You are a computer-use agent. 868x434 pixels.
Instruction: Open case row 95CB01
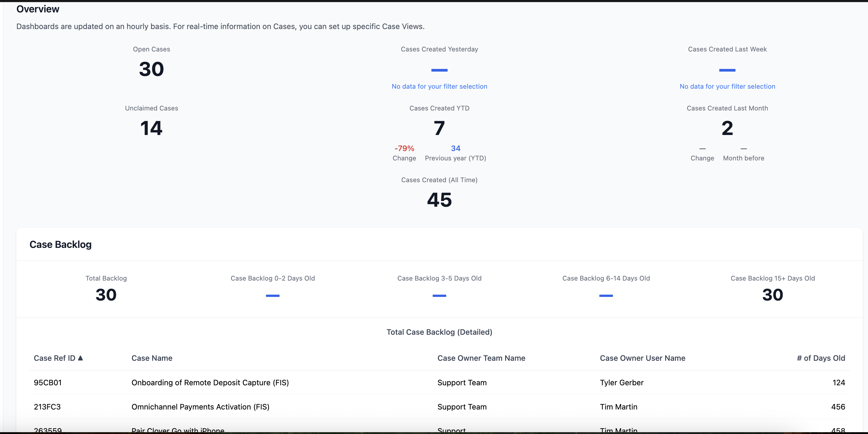pyautogui.click(x=48, y=383)
